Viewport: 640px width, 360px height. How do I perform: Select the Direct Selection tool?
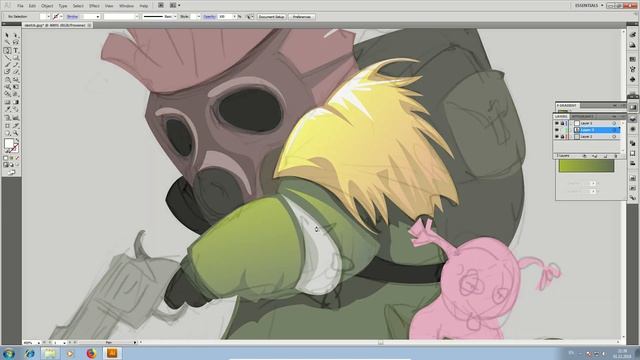click(16, 36)
